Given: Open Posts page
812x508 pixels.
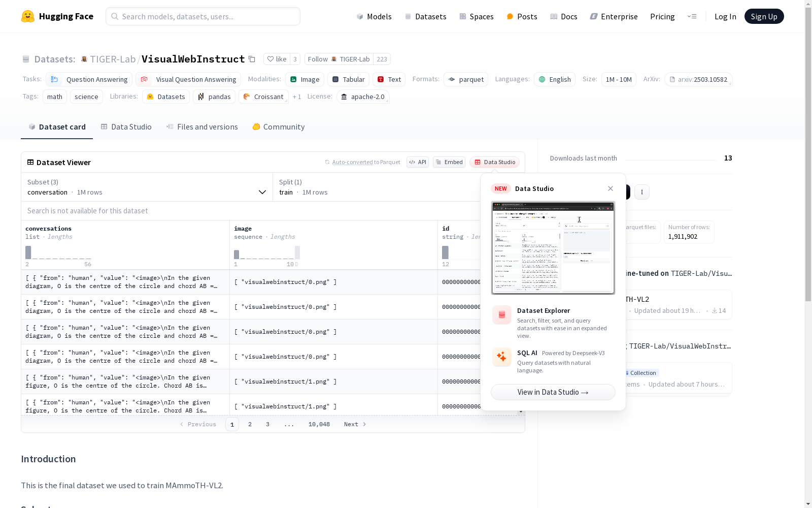Looking at the screenshot, I should [522, 16].
